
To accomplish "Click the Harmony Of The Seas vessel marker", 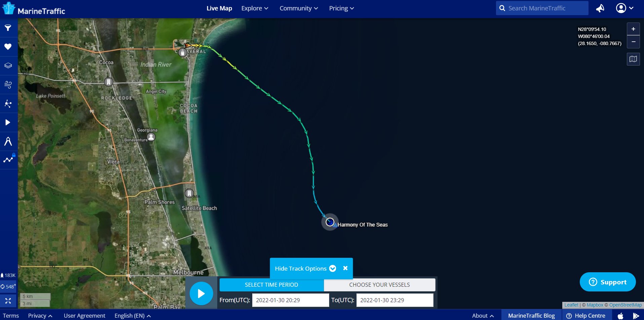I will click(x=330, y=222).
